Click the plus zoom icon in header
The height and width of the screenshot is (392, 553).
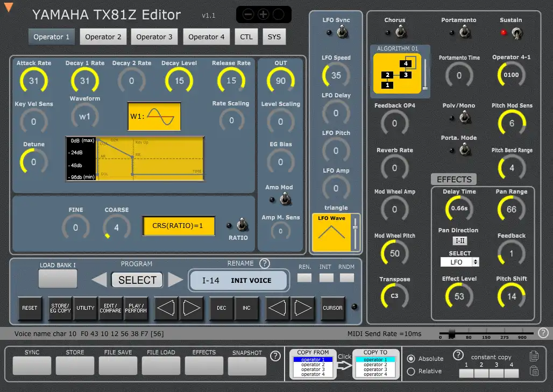click(263, 15)
